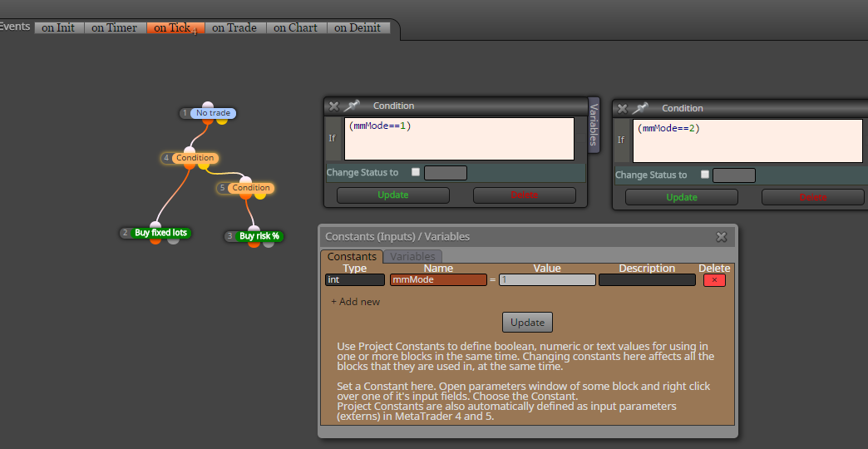Close the mmMode==1 Condition panel
The image size is (868, 449).
pos(333,106)
